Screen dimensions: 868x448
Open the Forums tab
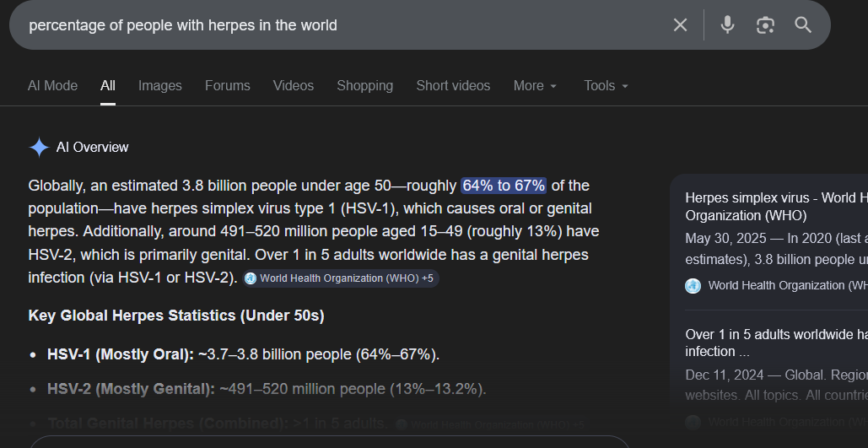[228, 86]
